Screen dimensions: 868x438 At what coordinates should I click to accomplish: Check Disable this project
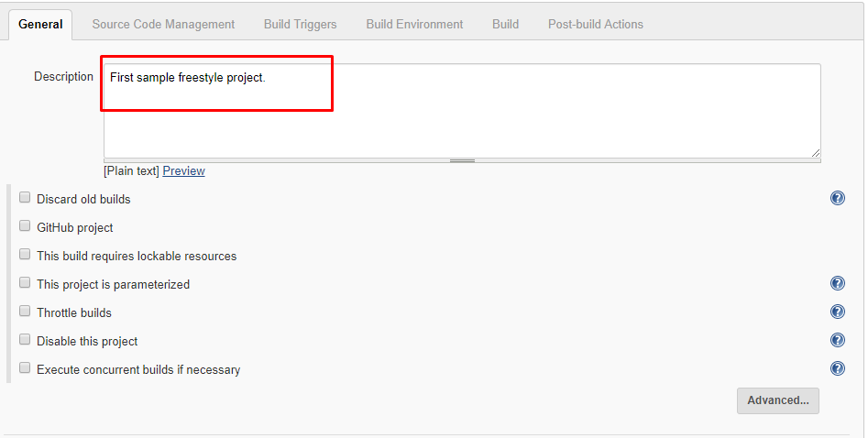(x=25, y=340)
